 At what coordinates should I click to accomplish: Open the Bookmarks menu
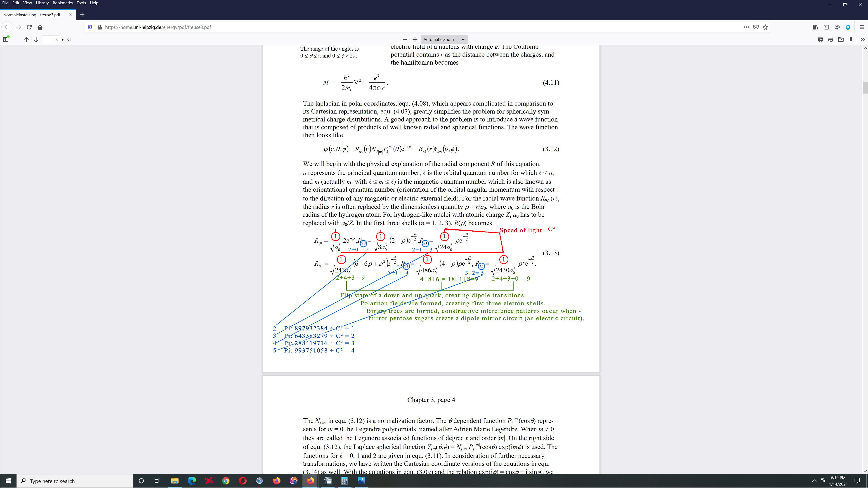pos(62,3)
